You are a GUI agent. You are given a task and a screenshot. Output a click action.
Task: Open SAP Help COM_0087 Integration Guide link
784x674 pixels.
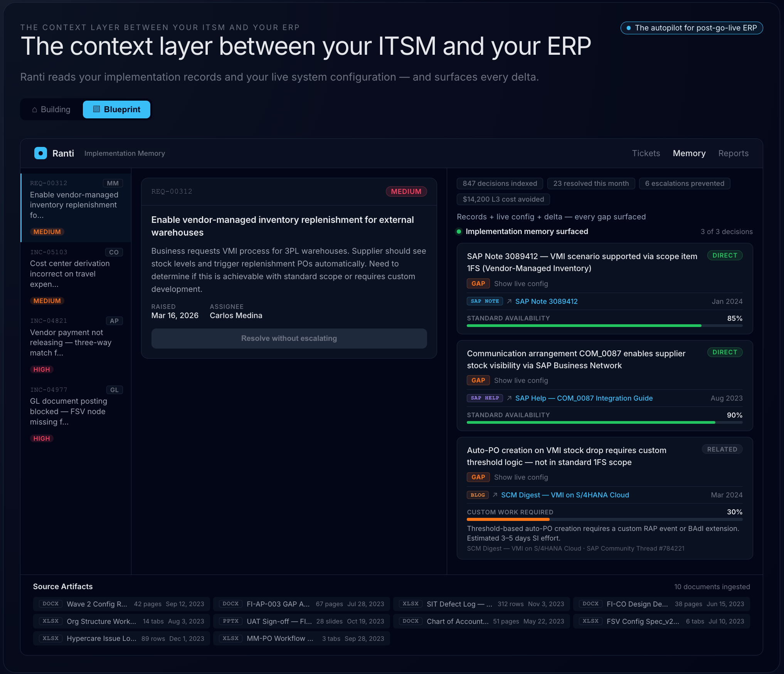click(584, 398)
